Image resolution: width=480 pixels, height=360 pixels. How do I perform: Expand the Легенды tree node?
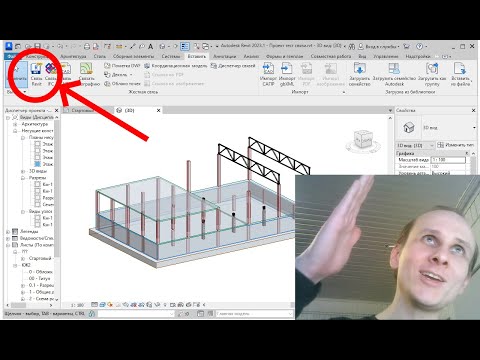(8, 231)
